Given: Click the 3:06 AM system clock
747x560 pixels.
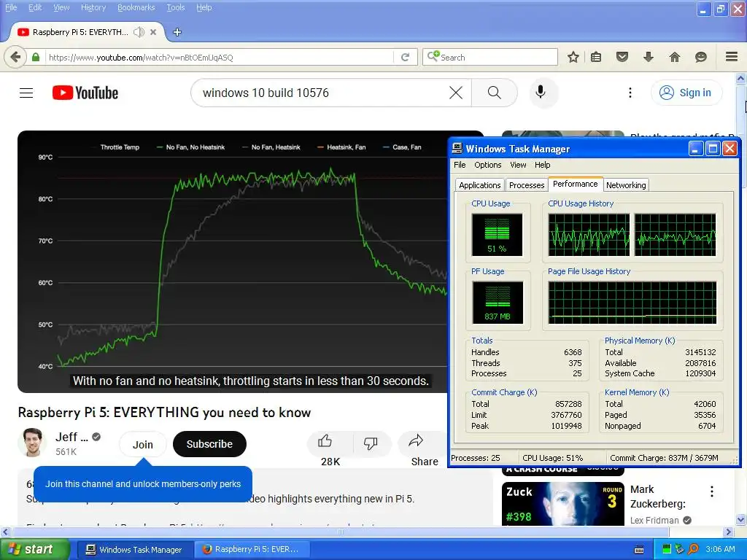Looking at the screenshot, I should pos(720,549).
